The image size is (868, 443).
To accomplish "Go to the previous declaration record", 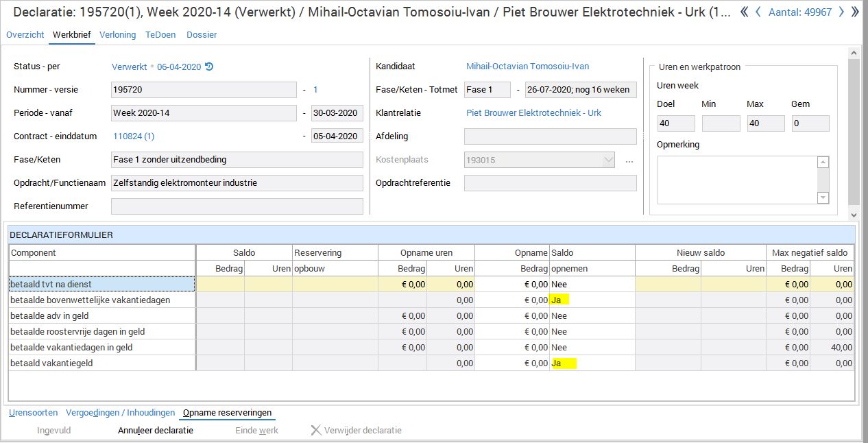I will (758, 12).
